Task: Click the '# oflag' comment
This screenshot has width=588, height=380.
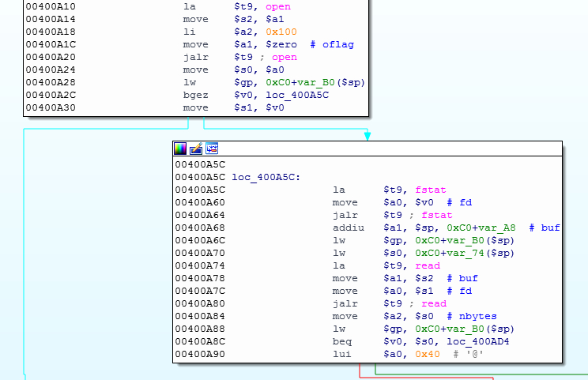Action: [x=332, y=44]
